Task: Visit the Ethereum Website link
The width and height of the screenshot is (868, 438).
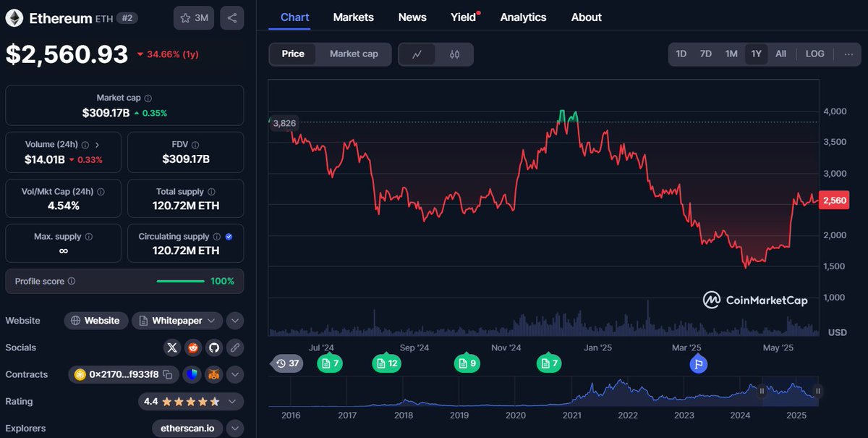Action: pos(96,321)
